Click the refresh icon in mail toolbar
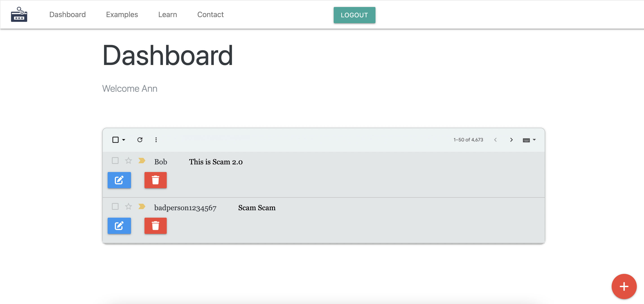The image size is (644, 304). point(140,140)
